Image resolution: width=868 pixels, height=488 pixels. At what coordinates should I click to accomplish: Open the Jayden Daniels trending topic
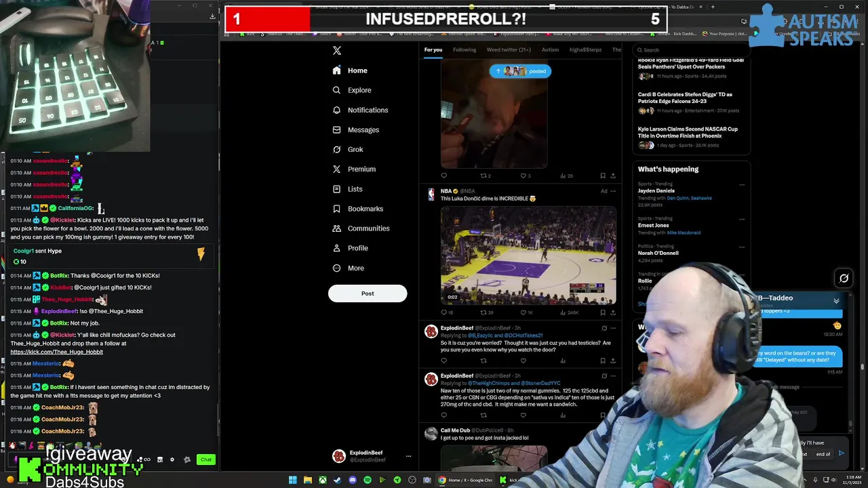[656, 191]
